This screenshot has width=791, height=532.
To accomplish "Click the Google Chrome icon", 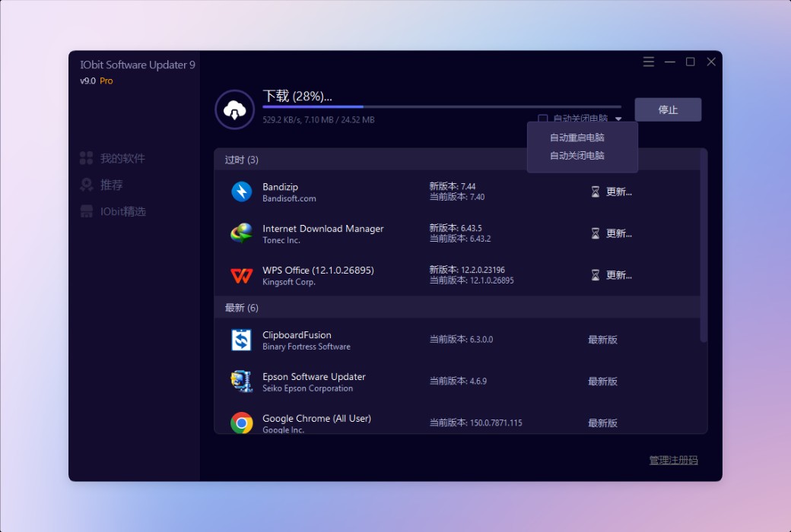I will pyautogui.click(x=242, y=423).
